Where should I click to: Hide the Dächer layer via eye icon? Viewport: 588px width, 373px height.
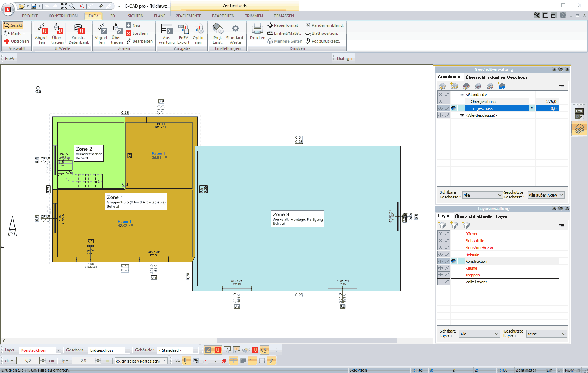pyautogui.click(x=440, y=234)
